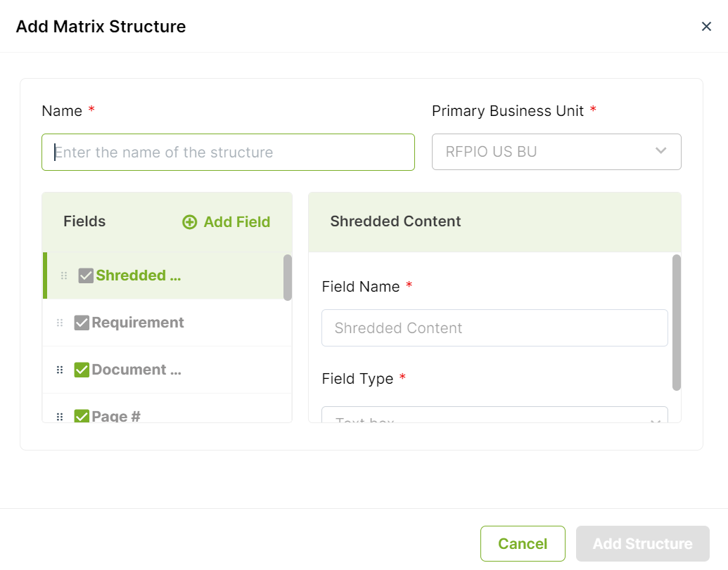Screen dimensions: 728x570
Task: Click the Add Field link
Action: click(226, 222)
